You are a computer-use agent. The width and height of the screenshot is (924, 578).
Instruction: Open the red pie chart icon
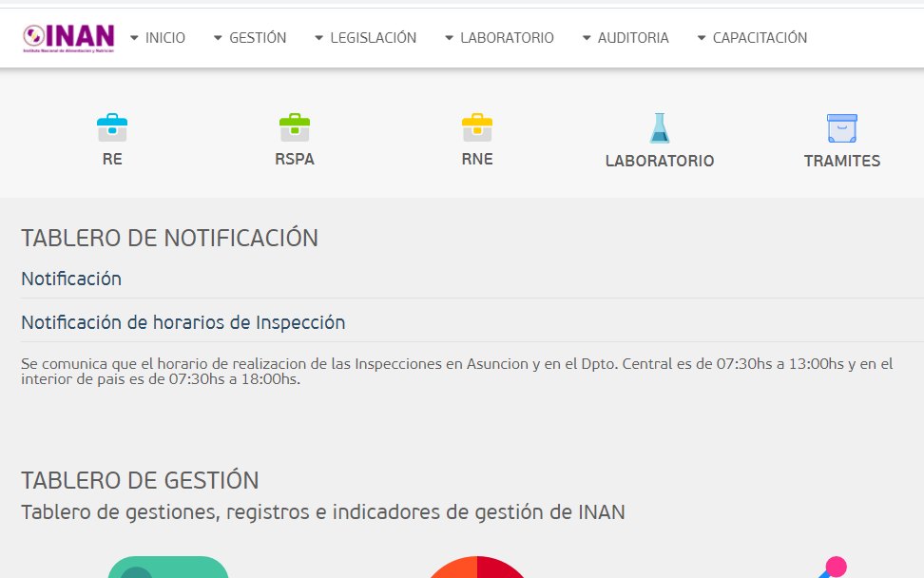[x=476, y=567]
